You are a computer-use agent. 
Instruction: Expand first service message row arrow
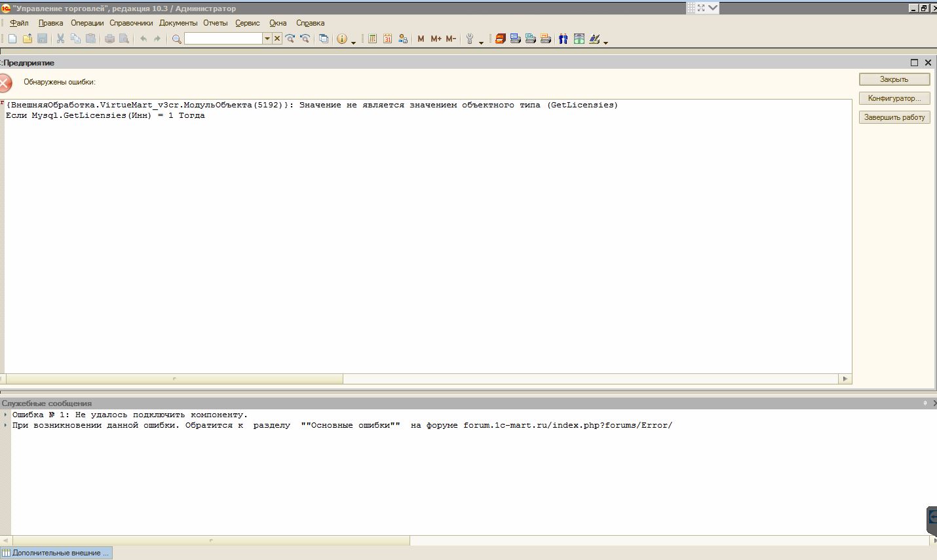tap(5, 415)
